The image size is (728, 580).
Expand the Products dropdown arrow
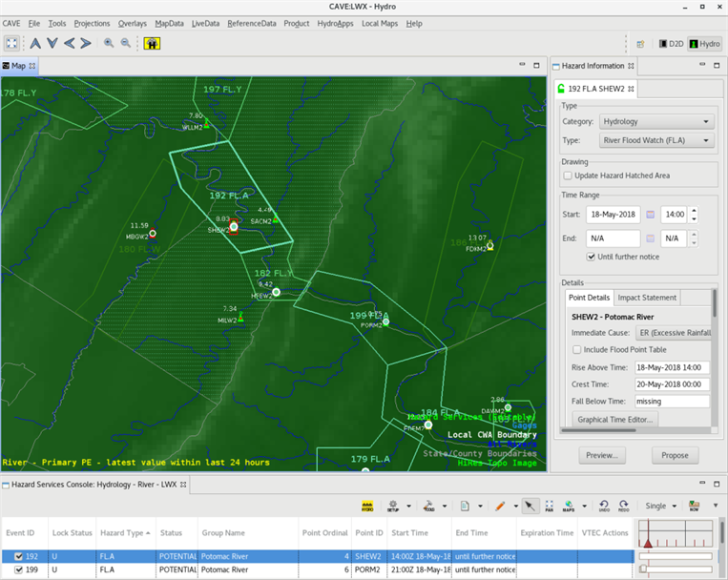(480, 507)
